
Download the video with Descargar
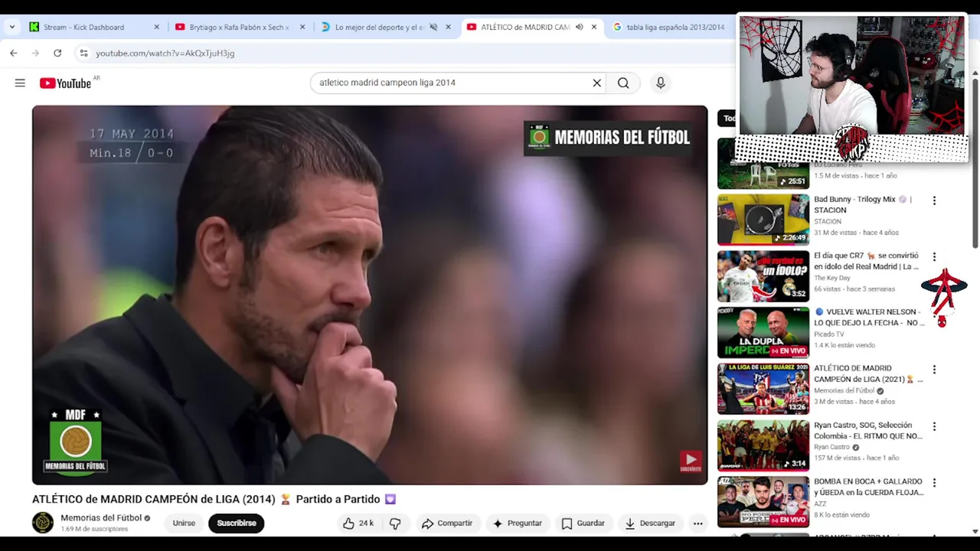tap(650, 523)
